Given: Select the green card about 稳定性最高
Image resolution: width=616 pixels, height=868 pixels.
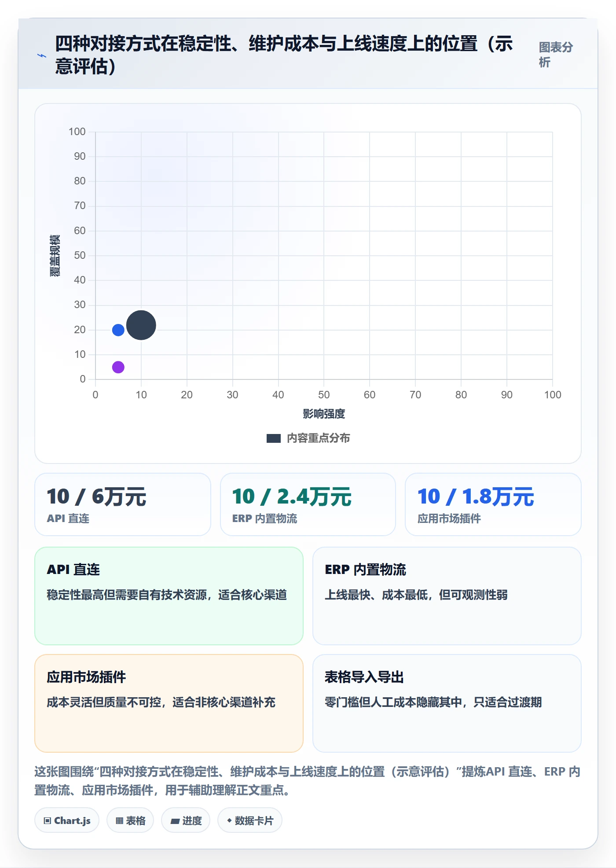Looking at the screenshot, I should click(x=169, y=596).
